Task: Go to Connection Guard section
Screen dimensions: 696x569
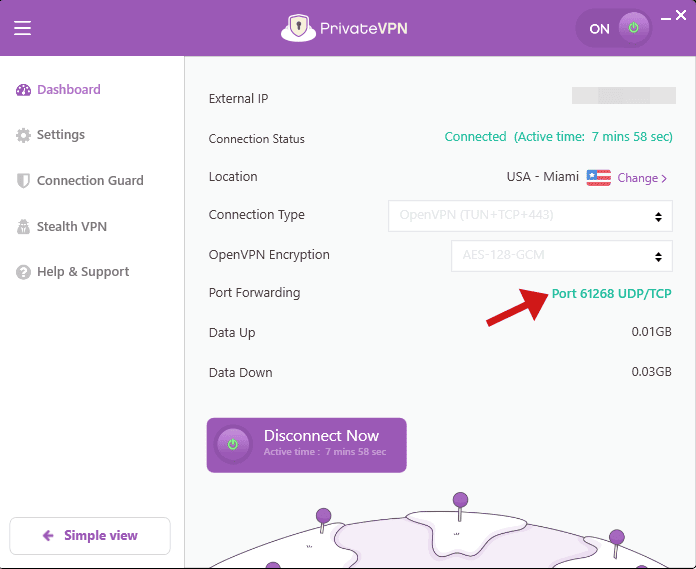Action: (x=90, y=181)
